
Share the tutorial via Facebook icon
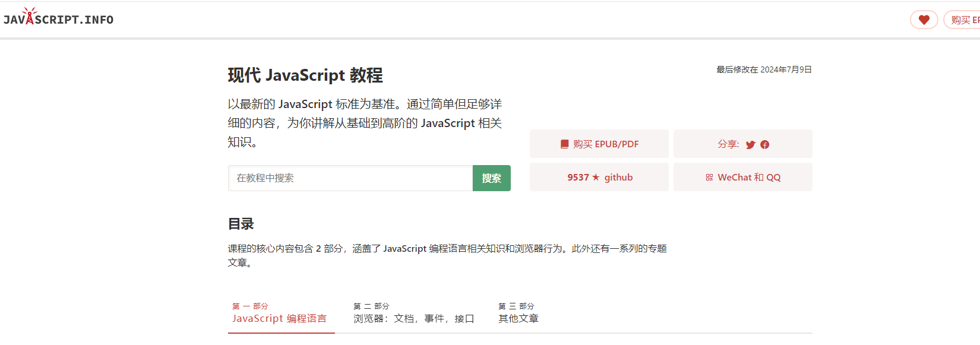click(x=765, y=144)
